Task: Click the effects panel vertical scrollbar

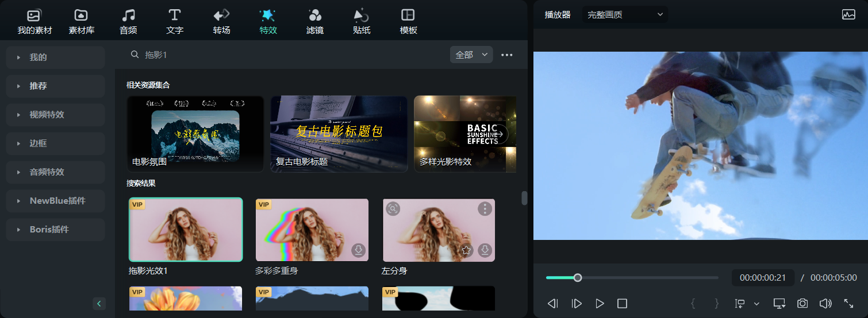Action: tap(524, 198)
